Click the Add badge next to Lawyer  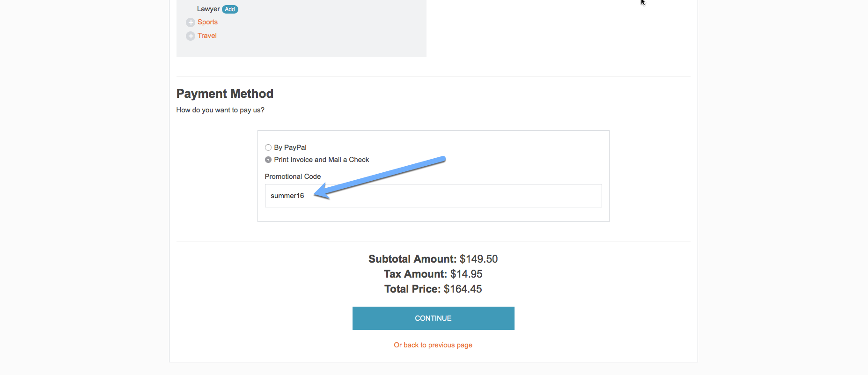(230, 9)
